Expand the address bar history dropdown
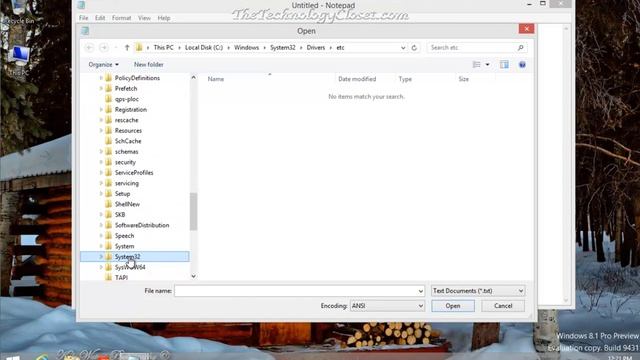640x360 pixels. 403,48
